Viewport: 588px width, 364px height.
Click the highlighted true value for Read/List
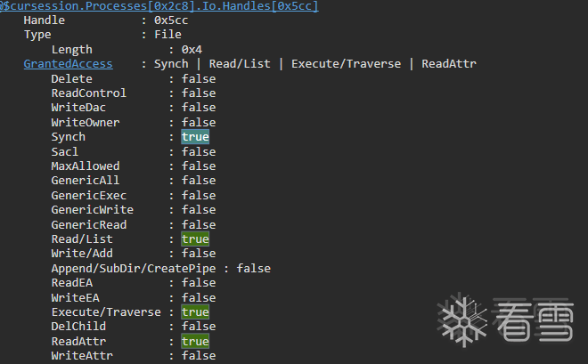click(x=195, y=239)
